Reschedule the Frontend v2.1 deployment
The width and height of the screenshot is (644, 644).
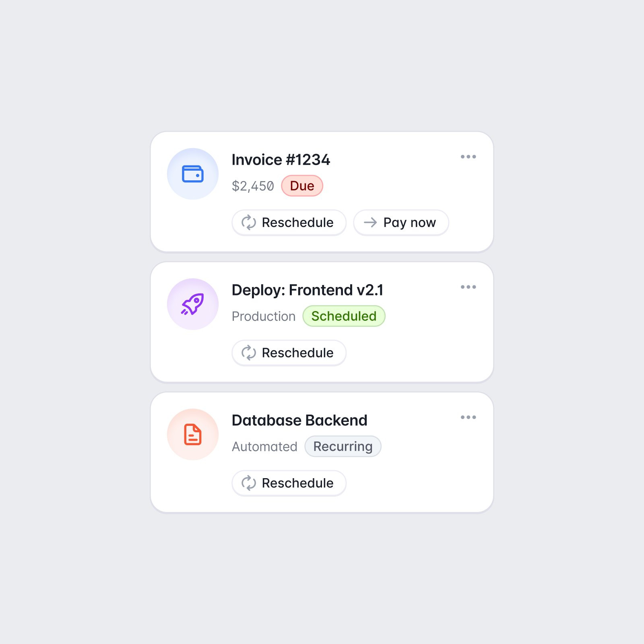click(x=289, y=353)
